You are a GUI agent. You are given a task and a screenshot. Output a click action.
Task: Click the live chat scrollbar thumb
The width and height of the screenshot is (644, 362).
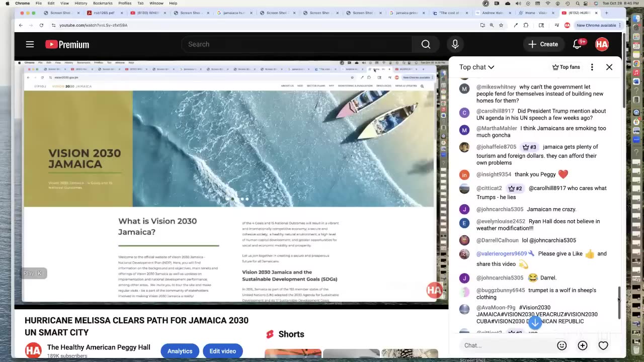pos(619,302)
